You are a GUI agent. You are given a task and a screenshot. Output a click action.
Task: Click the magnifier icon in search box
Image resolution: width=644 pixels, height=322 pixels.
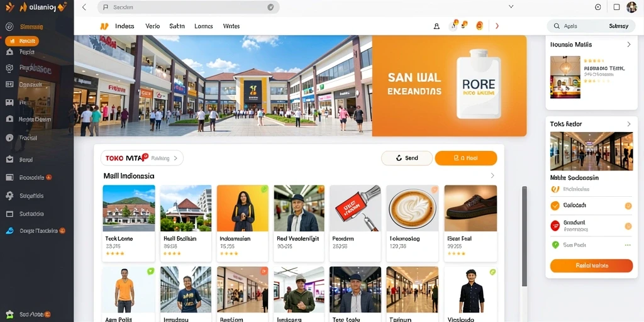coord(557,26)
